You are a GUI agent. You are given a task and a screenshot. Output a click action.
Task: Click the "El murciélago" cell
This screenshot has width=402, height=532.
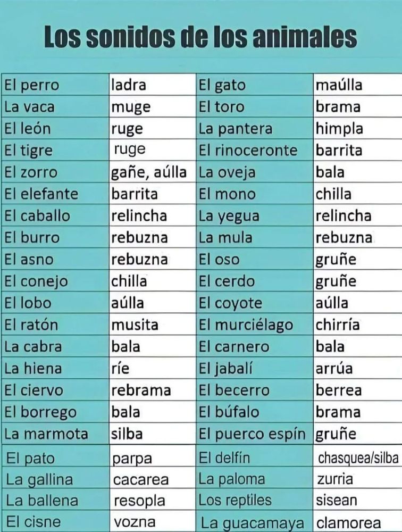254,325
